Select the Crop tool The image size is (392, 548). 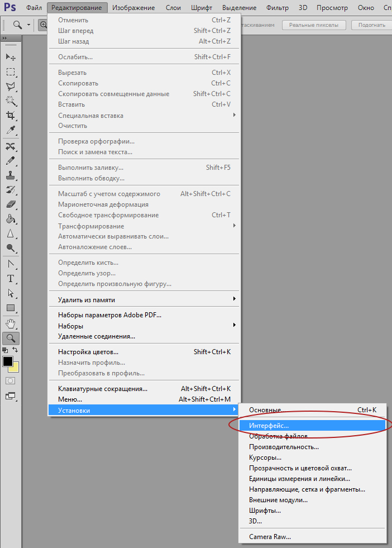point(11,115)
